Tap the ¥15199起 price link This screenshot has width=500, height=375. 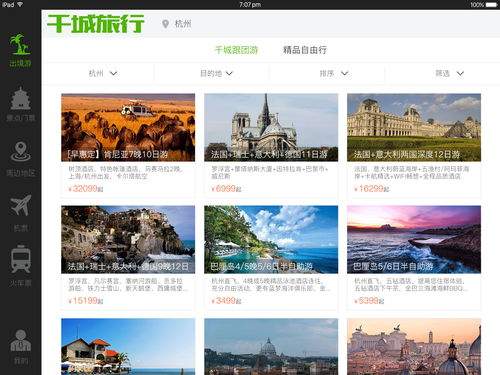[86, 301]
